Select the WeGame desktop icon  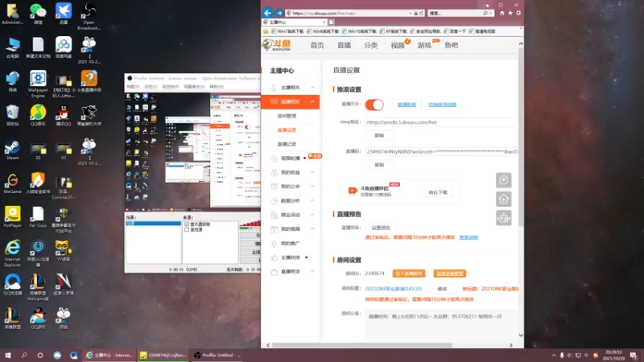(12, 183)
